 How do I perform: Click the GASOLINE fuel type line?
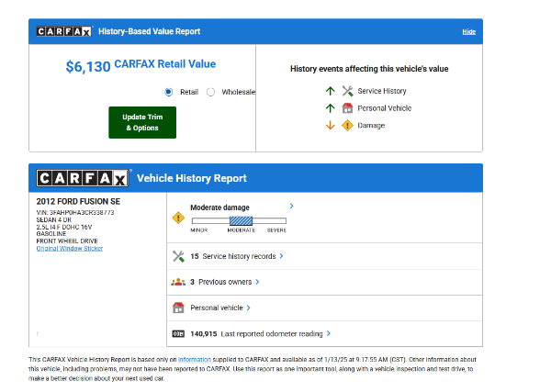coord(51,233)
